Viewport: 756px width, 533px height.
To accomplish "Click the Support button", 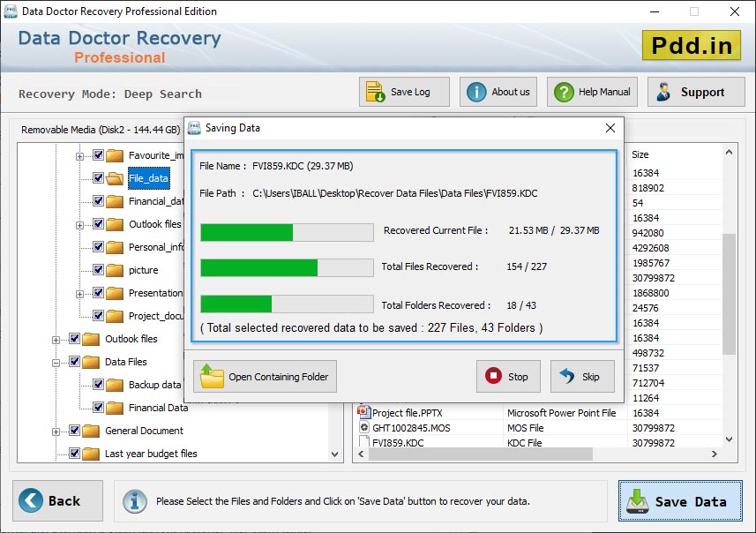I will [696, 92].
